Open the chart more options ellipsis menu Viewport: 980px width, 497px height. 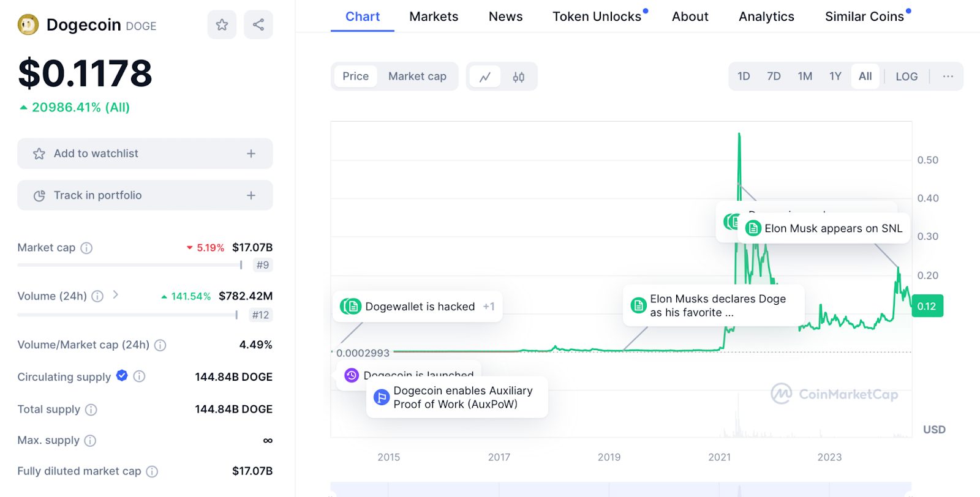948,77
